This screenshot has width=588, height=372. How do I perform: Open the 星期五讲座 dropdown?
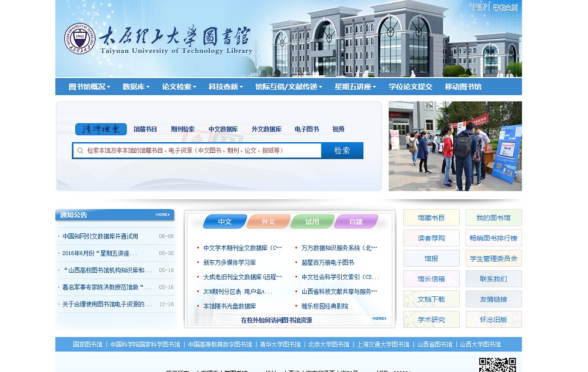tap(355, 87)
